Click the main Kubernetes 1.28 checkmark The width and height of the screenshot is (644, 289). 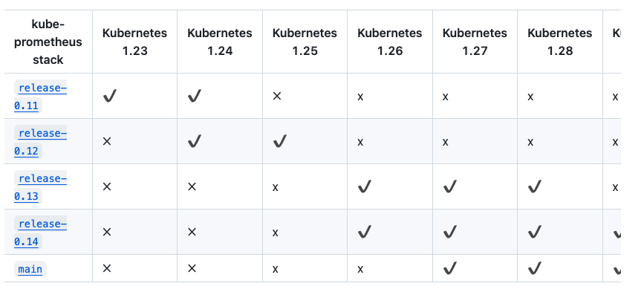pyautogui.click(x=534, y=268)
